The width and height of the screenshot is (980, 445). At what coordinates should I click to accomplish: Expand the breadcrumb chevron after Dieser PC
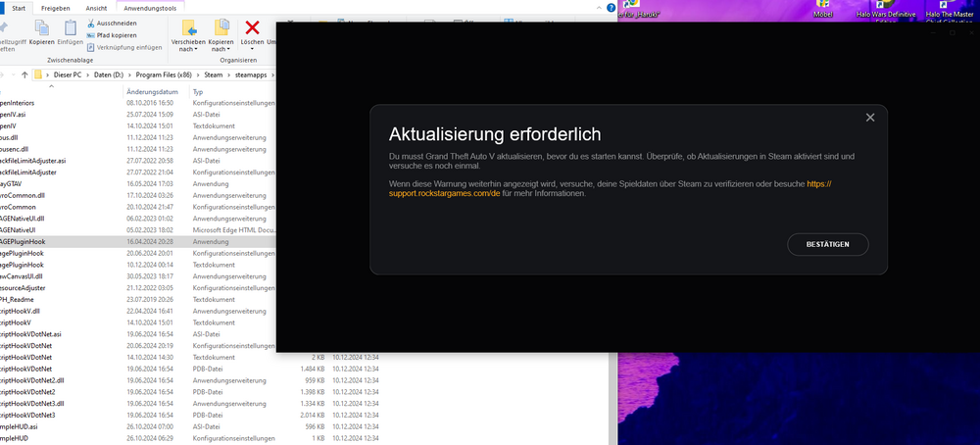click(x=88, y=75)
